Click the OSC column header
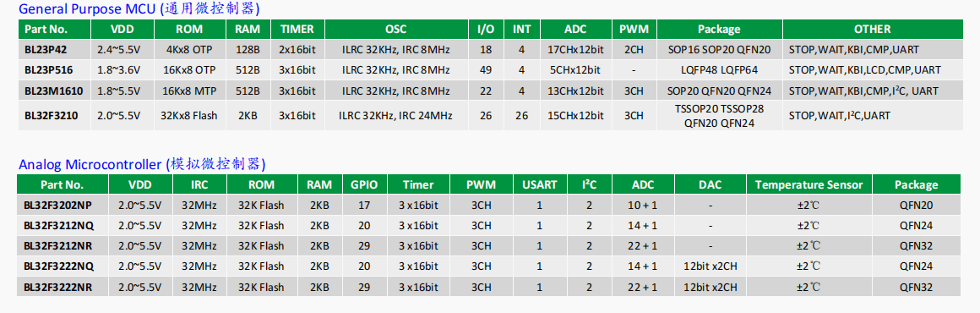 pyautogui.click(x=395, y=29)
